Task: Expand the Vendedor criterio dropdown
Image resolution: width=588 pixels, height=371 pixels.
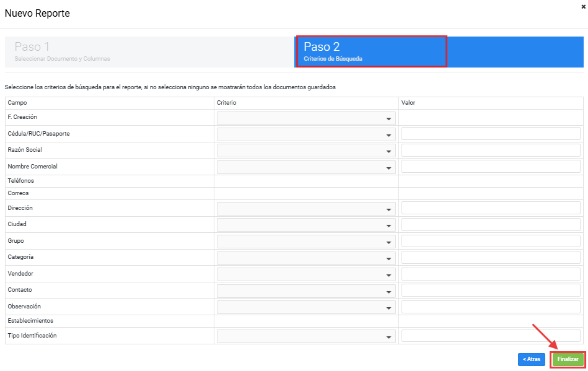Action: click(306, 274)
